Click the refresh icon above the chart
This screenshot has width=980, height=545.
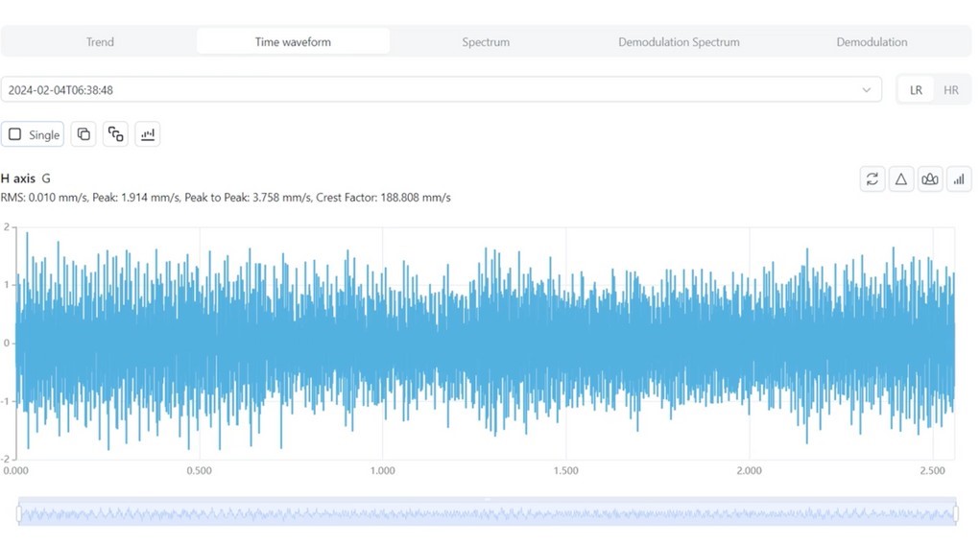click(872, 178)
